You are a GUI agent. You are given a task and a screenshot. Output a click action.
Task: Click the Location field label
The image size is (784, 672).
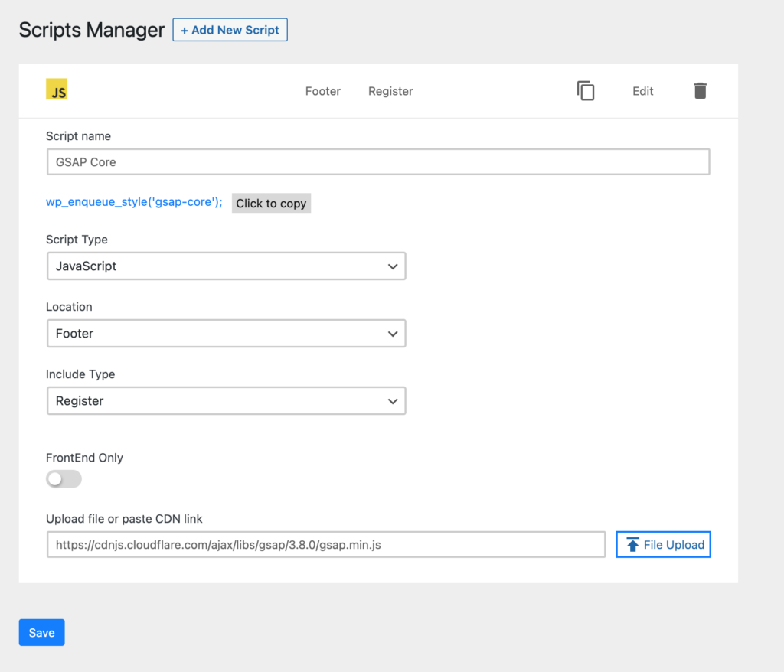69,306
